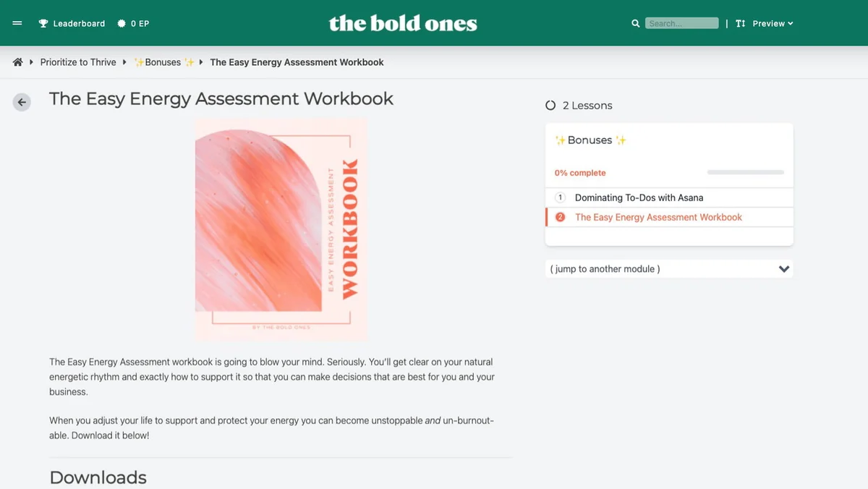The image size is (868, 489).
Task: Open Dominating To-Dos with Asana lesson
Action: pos(639,197)
